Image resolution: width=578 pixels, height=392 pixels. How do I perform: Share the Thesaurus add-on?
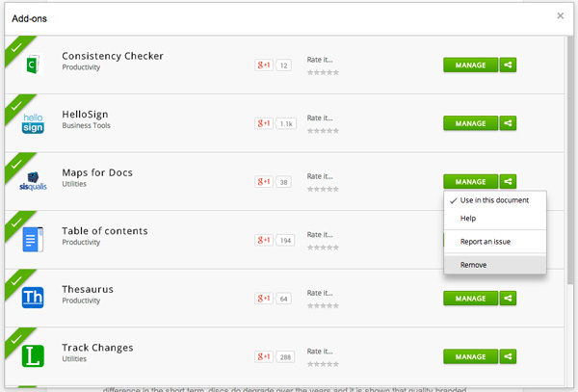tap(508, 298)
